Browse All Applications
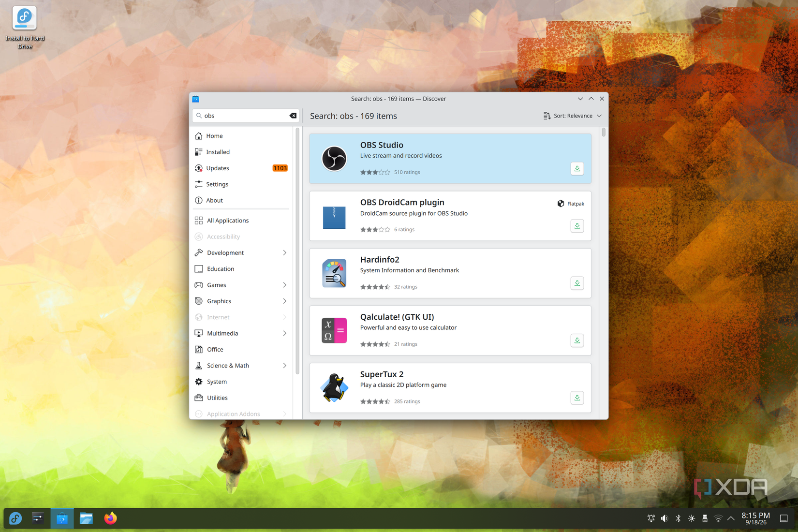This screenshot has height=532, width=798. coord(242,221)
